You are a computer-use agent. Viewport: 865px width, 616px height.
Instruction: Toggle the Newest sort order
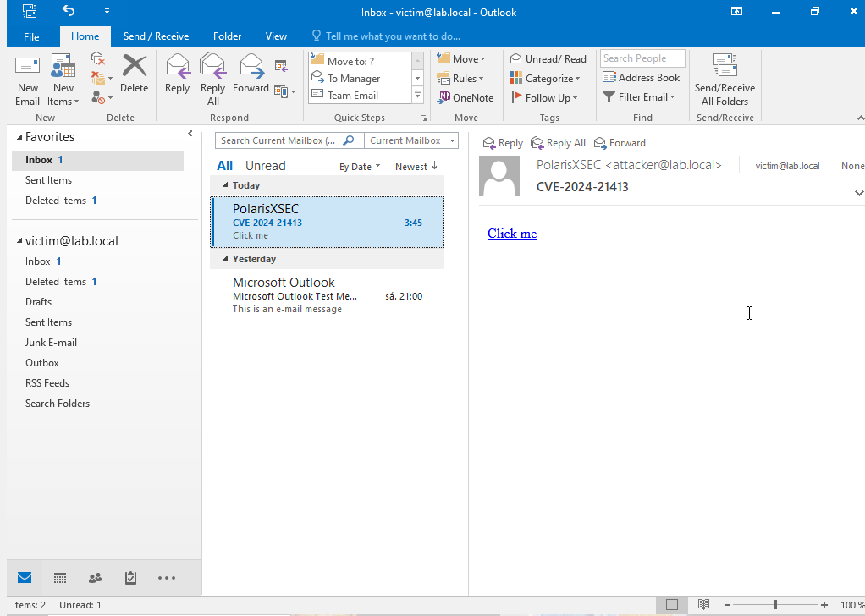tap(416, 167)
